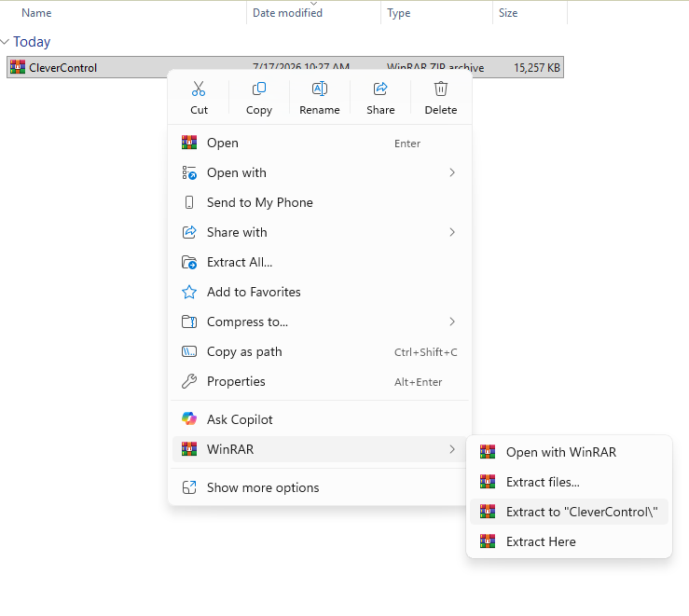Image resolution: width=689 pixels, height=616 pixels.
Task: Click icon next to Extract files...
Action: click(x=488, y=482)
